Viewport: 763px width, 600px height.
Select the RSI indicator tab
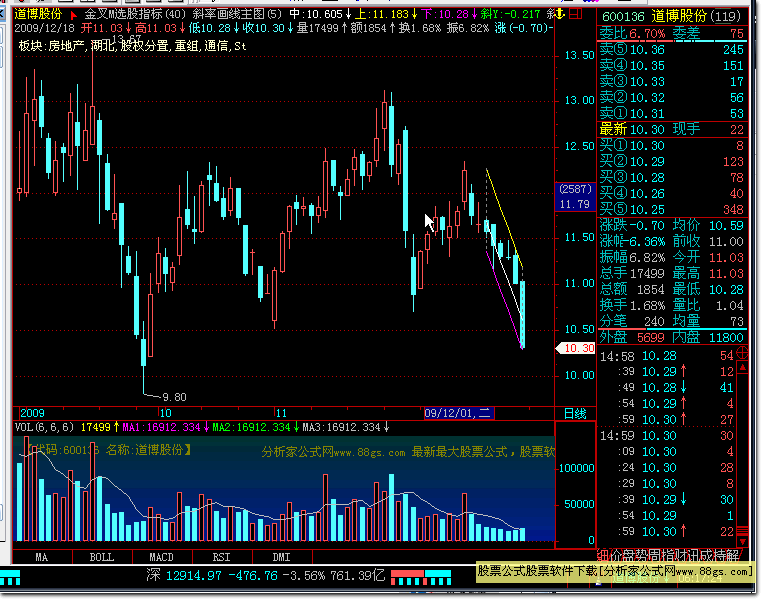(220, 556)
